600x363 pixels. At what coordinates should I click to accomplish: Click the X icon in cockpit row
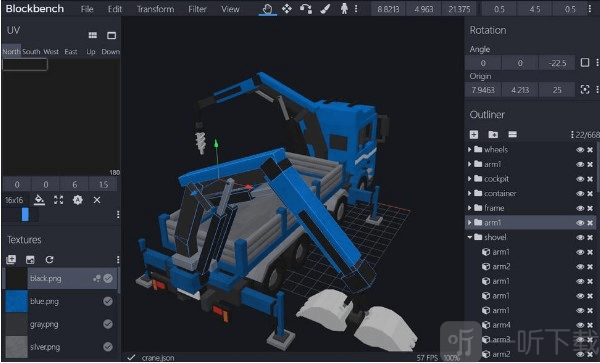click(x=590, y=179)
